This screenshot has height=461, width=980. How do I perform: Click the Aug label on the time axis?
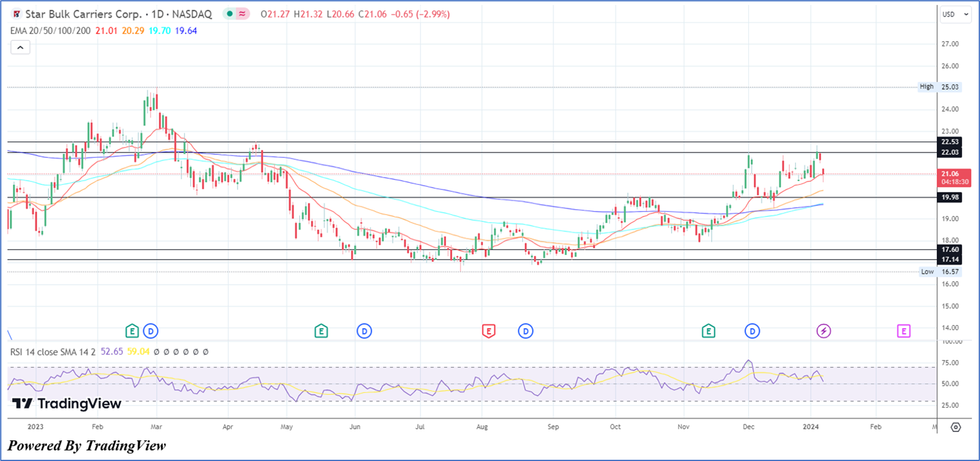pos(482,427)
